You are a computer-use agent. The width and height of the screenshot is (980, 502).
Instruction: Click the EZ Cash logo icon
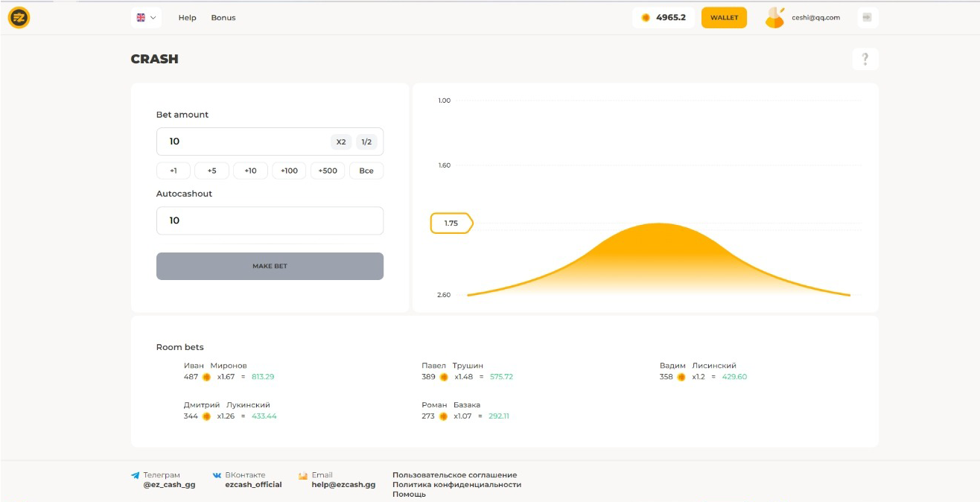pyautogui.click(x=19, y=17)
